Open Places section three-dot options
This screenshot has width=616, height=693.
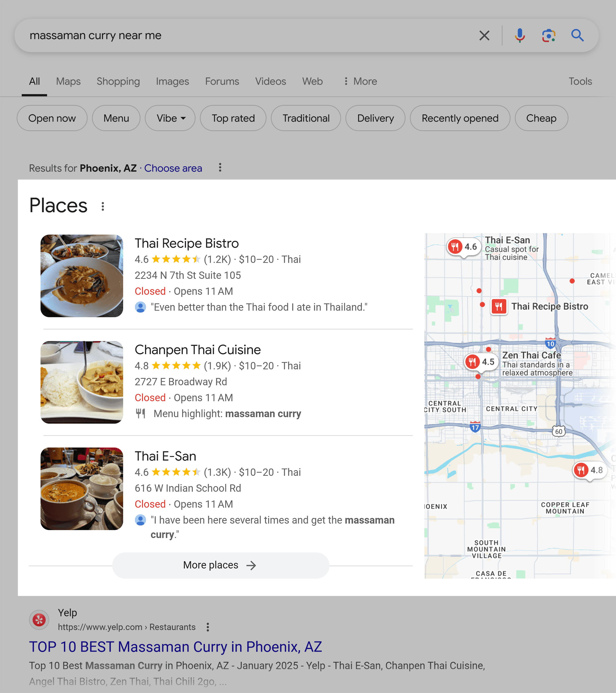pos(103,206)
